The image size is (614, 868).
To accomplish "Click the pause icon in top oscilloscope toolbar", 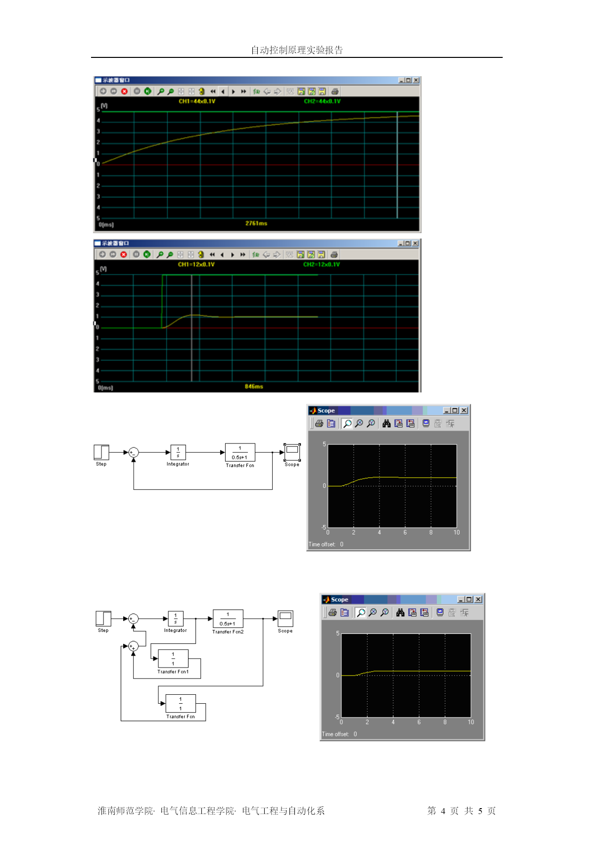I will click(137, 92).
